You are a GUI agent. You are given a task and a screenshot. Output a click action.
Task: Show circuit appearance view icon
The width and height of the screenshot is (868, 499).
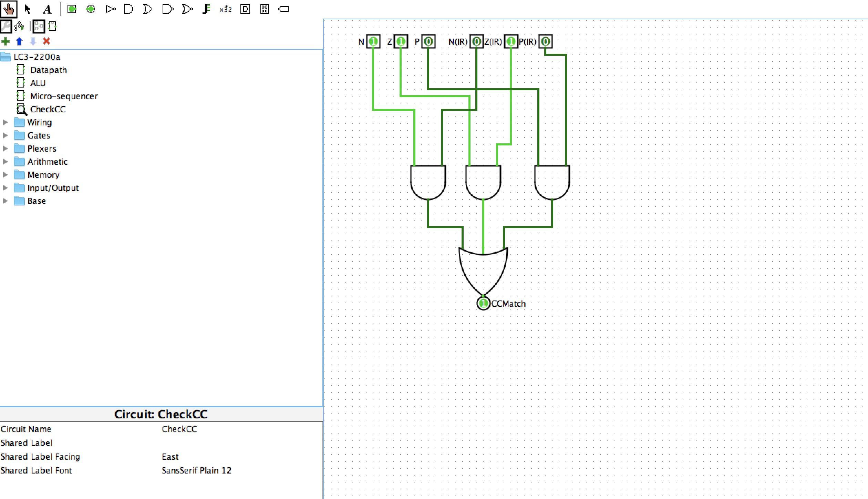pyautogui.click(x=52, y=26)
